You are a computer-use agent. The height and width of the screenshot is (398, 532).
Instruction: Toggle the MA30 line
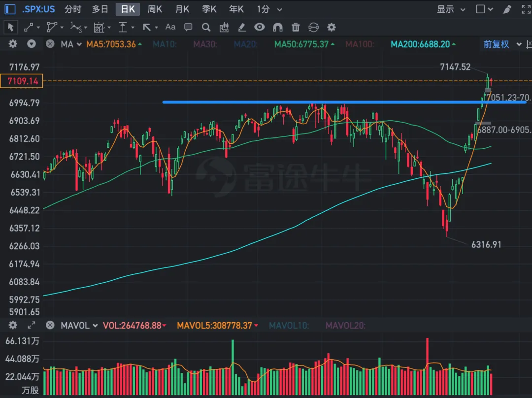[205, 44]
